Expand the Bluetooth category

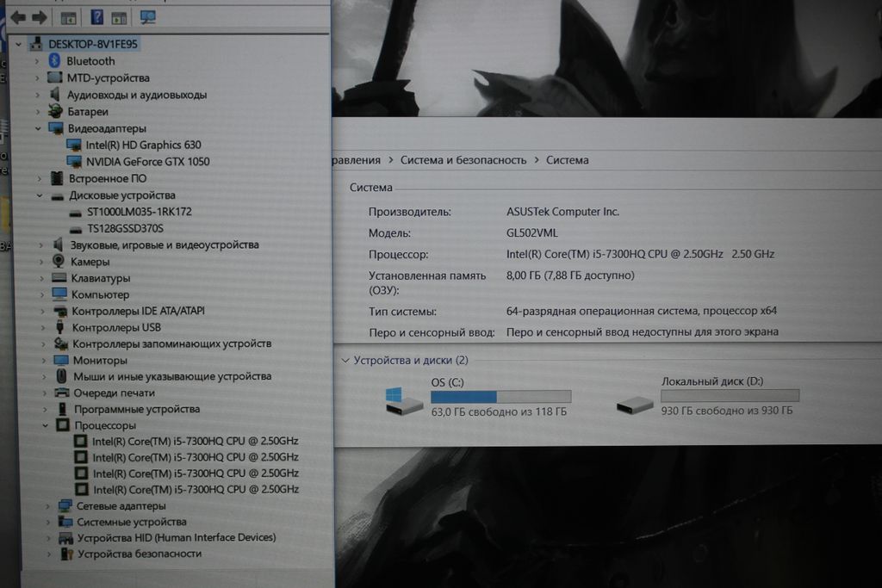tap(36, 61)
